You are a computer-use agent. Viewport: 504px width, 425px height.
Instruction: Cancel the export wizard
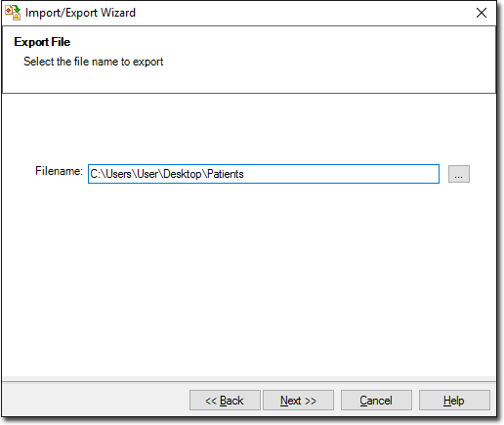click(x=376, y=401)
